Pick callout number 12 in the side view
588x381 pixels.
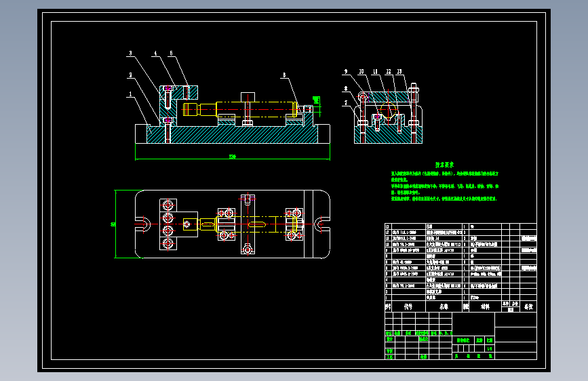tap(389, 71)
